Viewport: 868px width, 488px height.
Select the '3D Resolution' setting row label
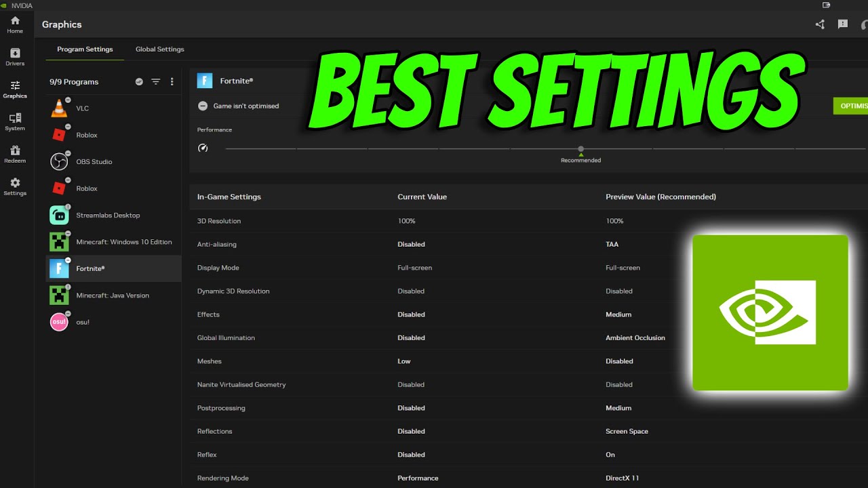pyautogui.click(x=219, y=221)
